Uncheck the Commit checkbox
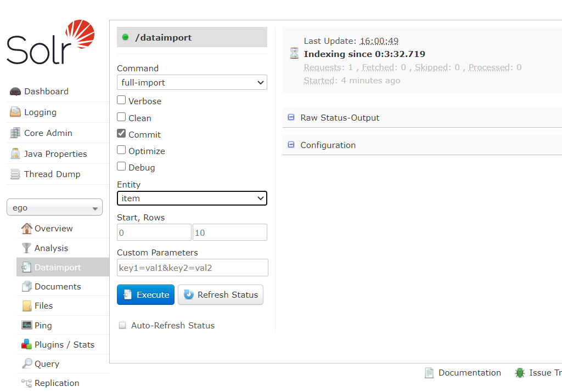 coord(121,134)
